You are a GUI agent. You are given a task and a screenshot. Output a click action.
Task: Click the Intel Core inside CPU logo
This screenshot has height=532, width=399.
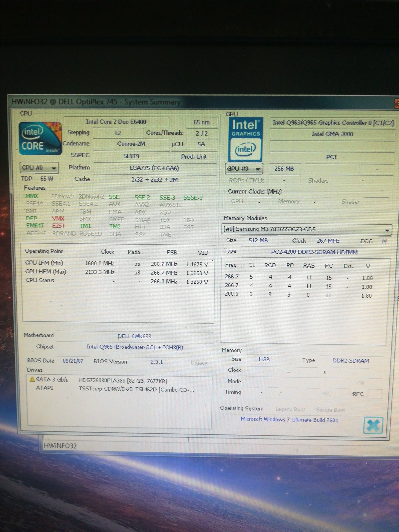pyautogui.click(x=40, y=139)
